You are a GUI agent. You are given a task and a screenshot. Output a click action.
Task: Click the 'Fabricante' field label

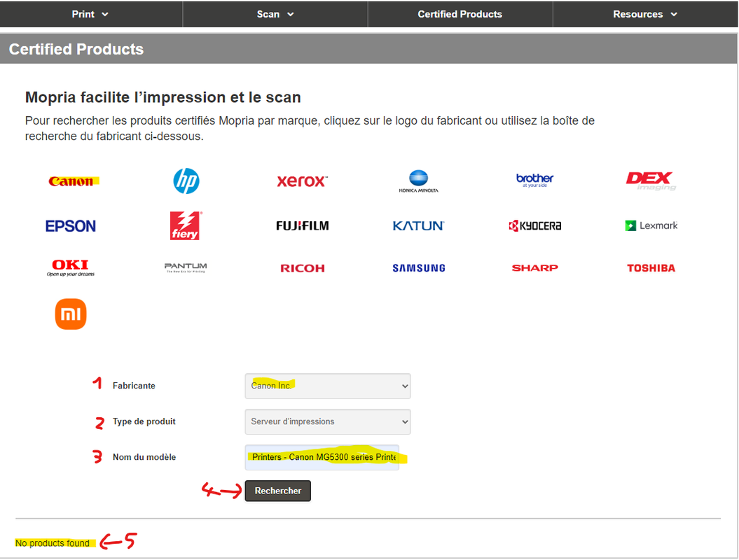click(x=134, y=386)
